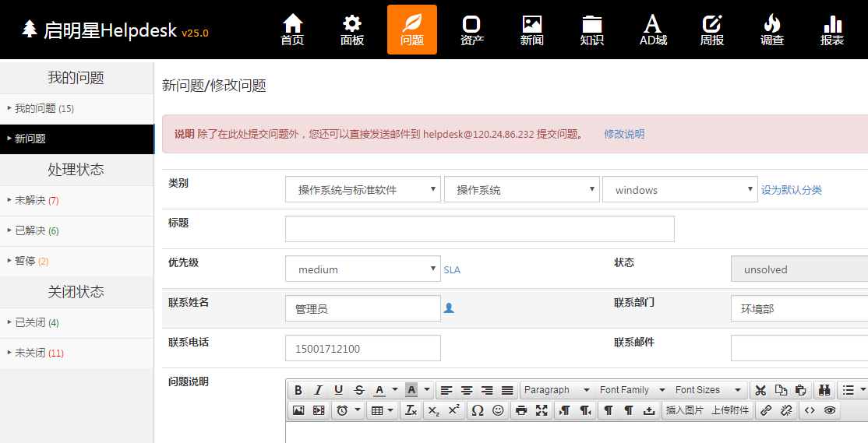The width and height of the screenshot is (868, 443).
Task: Insert an image via toolbar picture icon
Action: [x=298, y=410]
